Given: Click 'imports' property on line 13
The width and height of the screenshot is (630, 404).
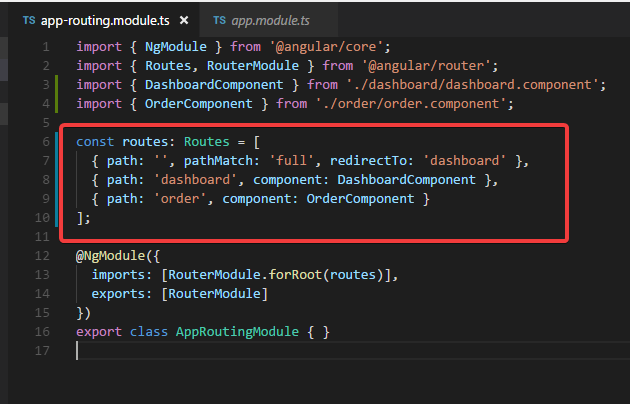Looking at the screenshot, I should click(118, 275).
